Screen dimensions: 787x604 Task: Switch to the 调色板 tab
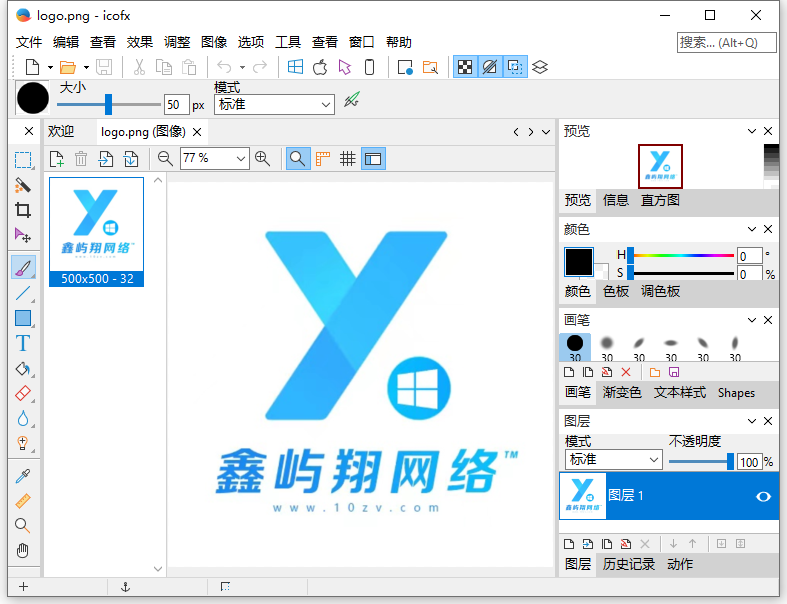(x=660, y=291)
